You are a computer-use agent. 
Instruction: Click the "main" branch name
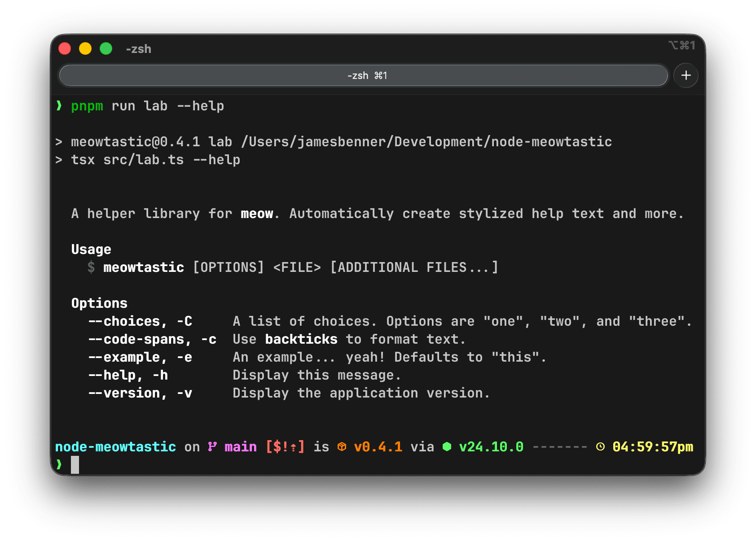point(240,446)
